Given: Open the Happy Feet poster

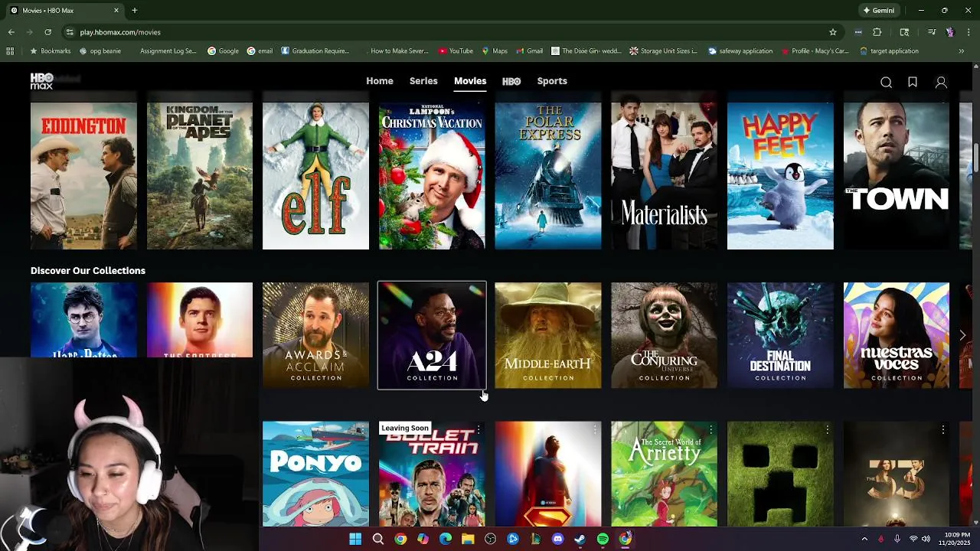Looking at the screenshot, I should pyautogui.click(x=780, y=176).
